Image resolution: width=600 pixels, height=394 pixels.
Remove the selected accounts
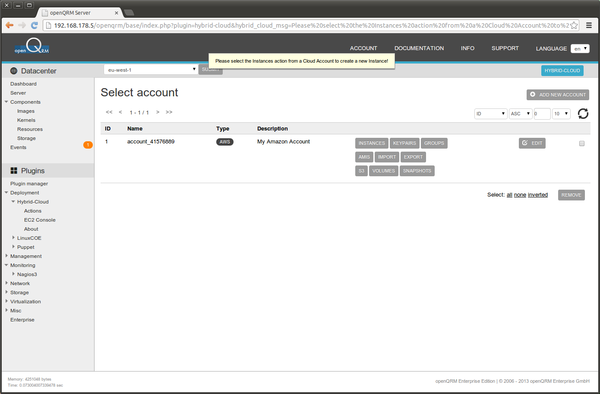point(571,195)
